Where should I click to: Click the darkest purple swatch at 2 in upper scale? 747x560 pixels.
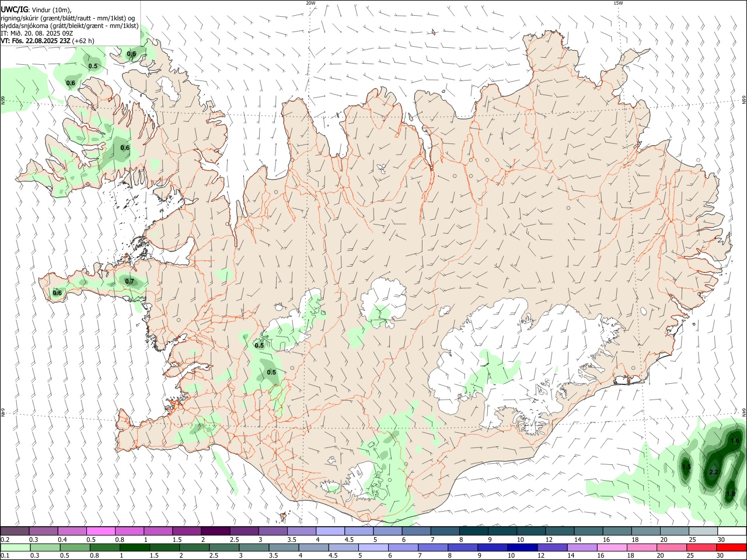(x=215, y=531)
